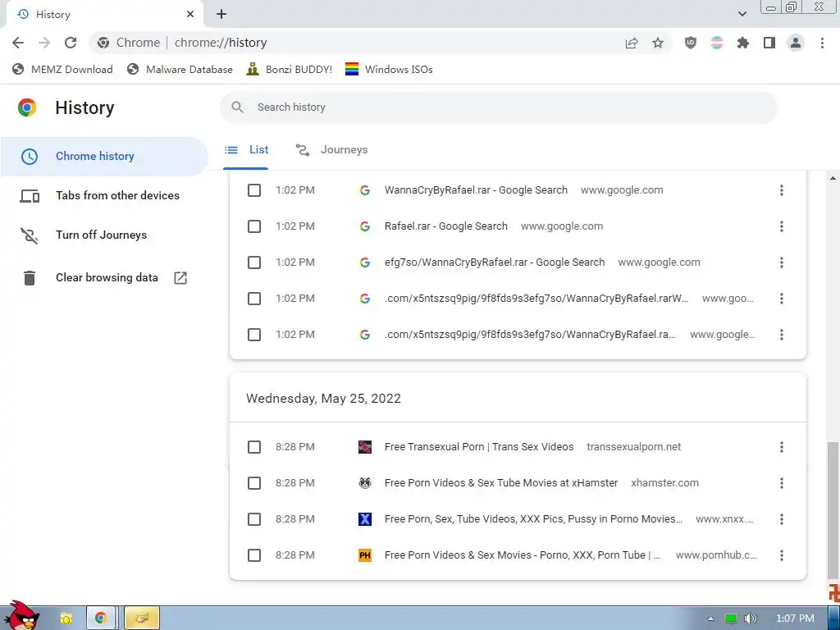Open a new tab with plus button
The width and height of the screenshot is (840, 630).
click(x=221, y=15)
